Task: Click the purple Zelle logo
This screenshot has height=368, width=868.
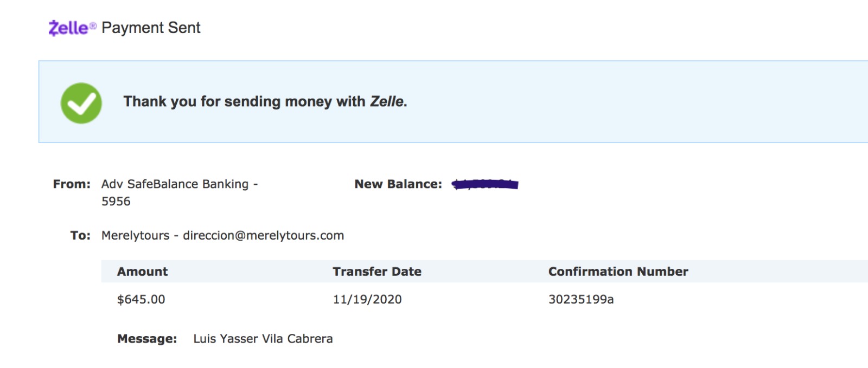Action: pyautogui.click(x=72, y=28)
